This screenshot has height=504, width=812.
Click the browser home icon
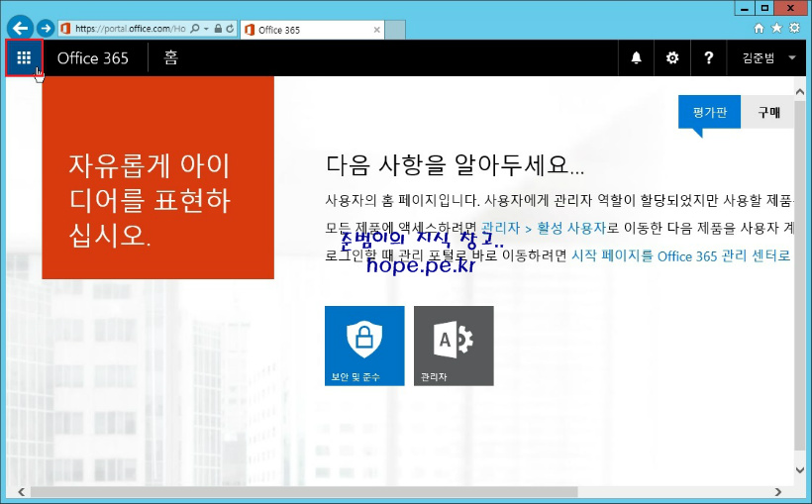[759, 28]
